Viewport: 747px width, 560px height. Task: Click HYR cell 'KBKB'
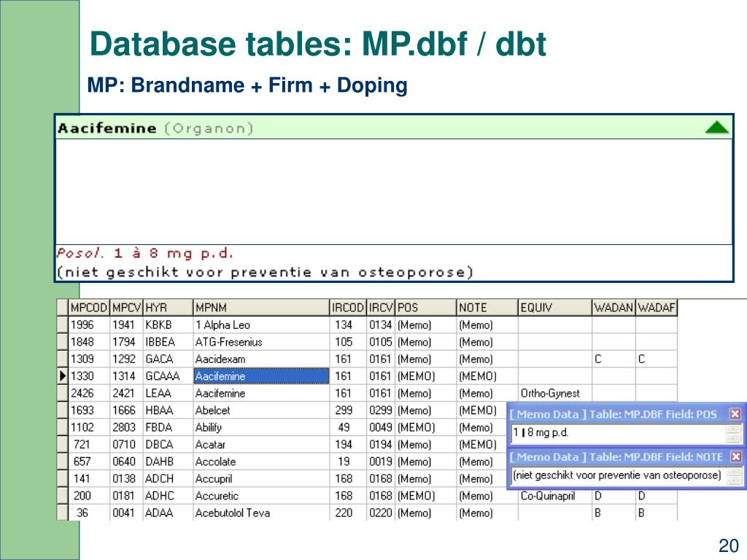169,324
